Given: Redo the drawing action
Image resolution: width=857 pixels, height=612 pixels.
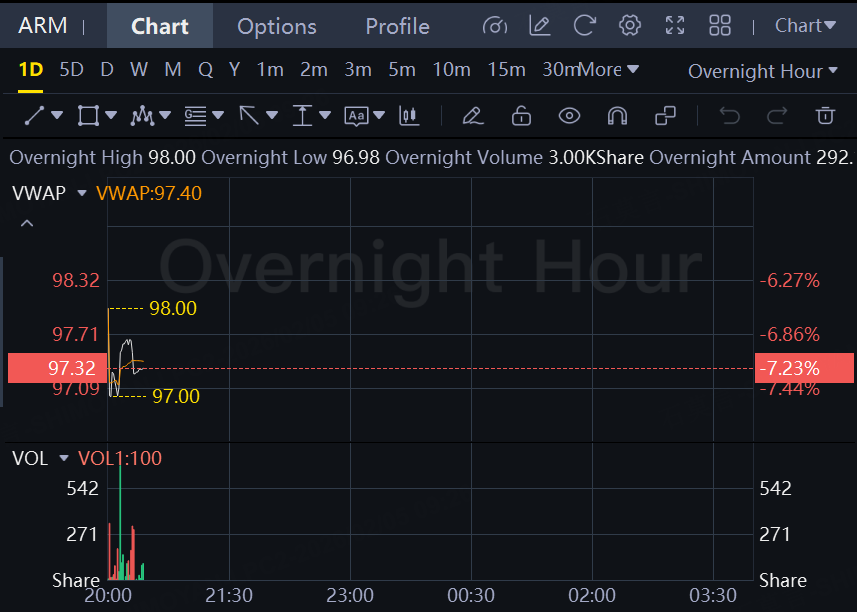Looking at the screenshot, I should [x=777, y=116].
